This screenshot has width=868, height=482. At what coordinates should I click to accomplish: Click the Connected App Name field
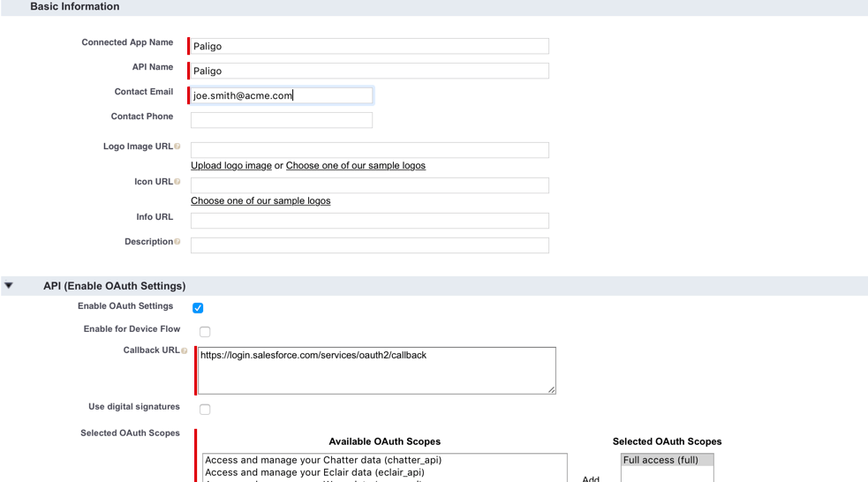click(370, 46)
